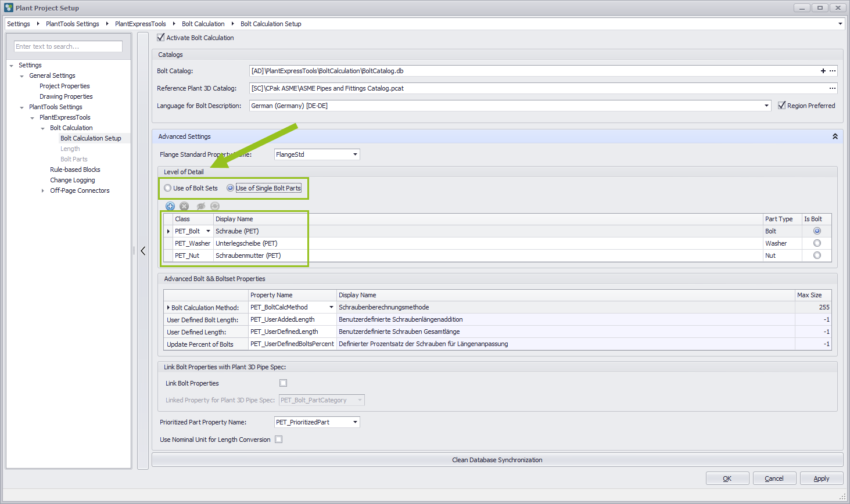Open Language for Bolt Description dropdown
This screenshot has height=504, width=850.
point(766,106)
